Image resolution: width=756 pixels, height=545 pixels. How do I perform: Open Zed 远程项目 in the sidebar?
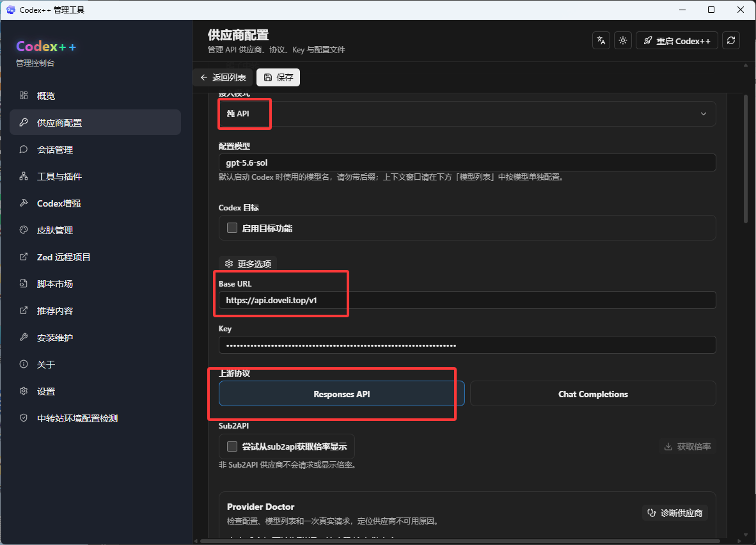pyautogui.click(x=95, y=257)
